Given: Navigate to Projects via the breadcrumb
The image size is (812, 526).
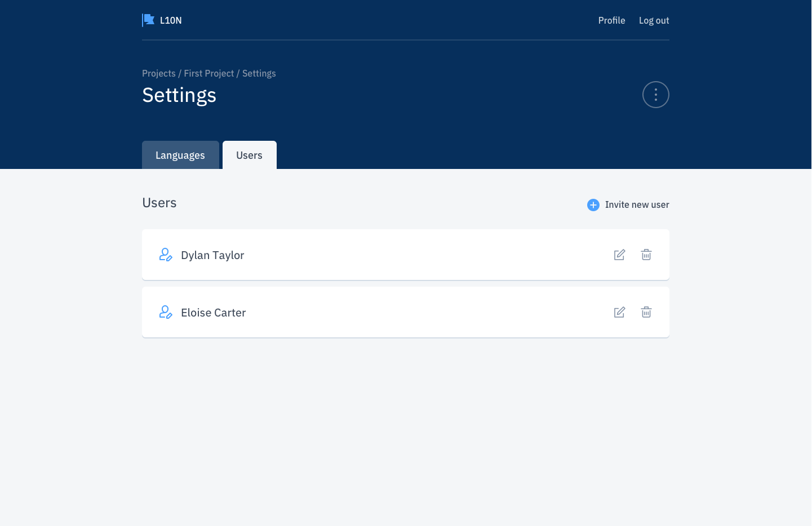Looking at the screenshot, I should pyautogui.click(x=158, y=73).
